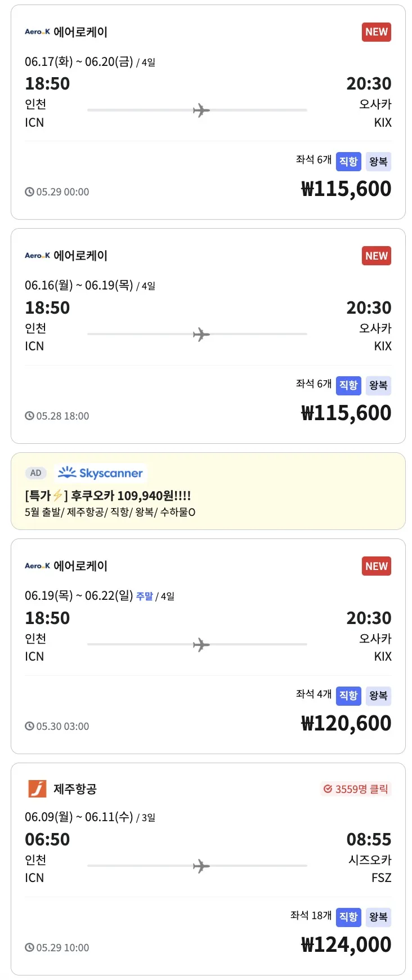Screen dimensions: 412x980
Task: Open the ₩115,600 price of the 06.17 flight
Action: [x=346, y=189]
